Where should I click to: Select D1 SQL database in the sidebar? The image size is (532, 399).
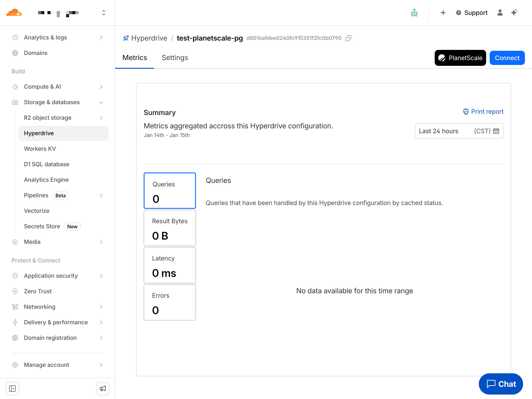point(46,164)
